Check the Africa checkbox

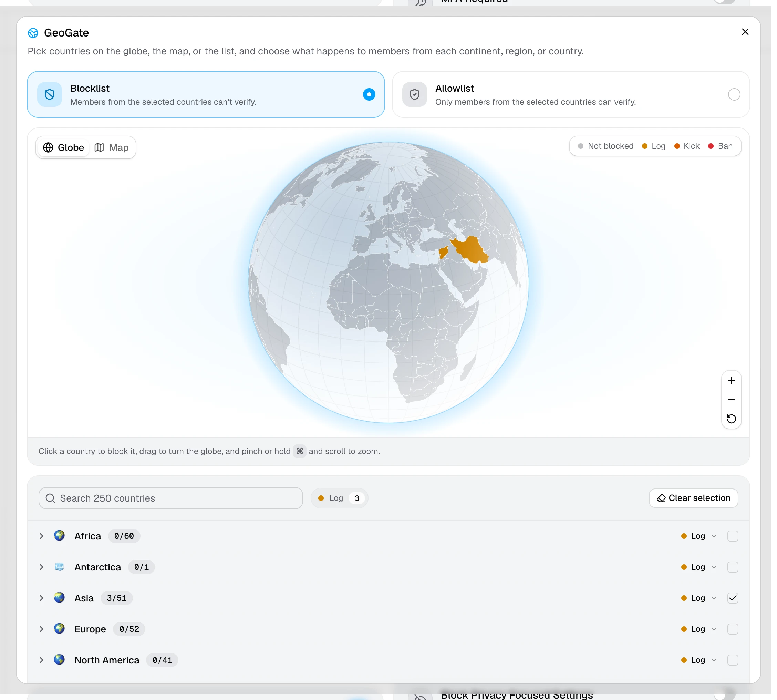(x=733, y=536)
